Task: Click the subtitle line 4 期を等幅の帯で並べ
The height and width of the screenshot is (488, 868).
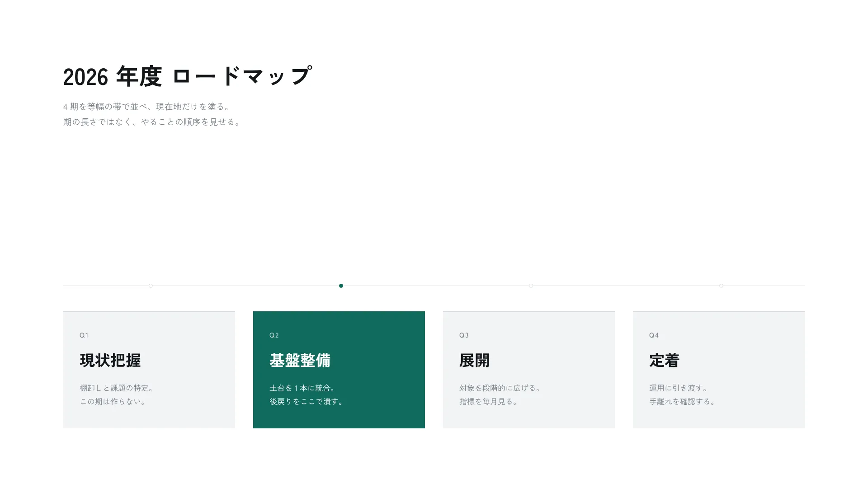Action: (x=147, y=107)
